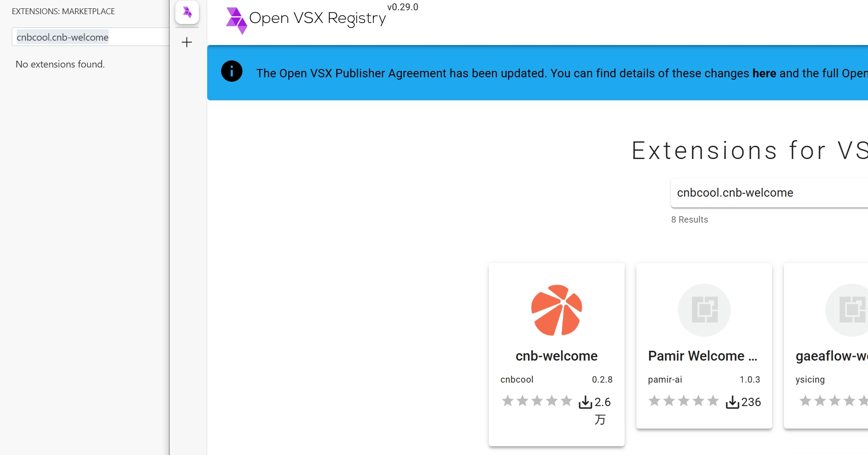Open the gaeaflow extension card title
Viewport: 868px width, 455px height.
pos(832,356)
